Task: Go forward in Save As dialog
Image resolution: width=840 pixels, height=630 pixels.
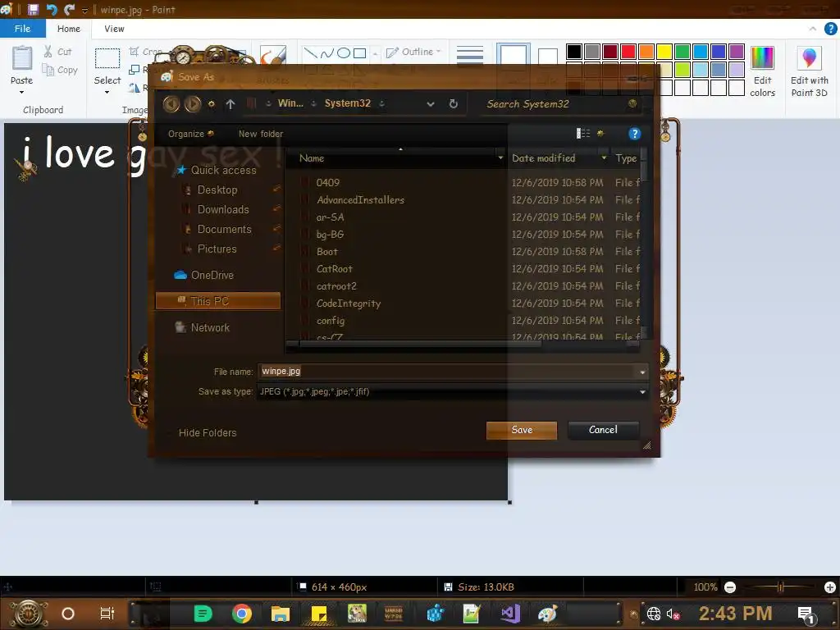Action: pos(192,104)
